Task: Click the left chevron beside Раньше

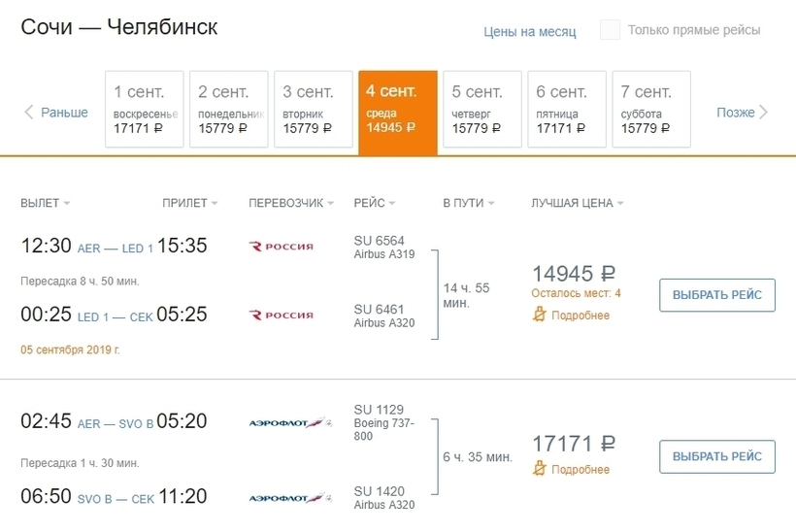Action: tap(29, 113)
